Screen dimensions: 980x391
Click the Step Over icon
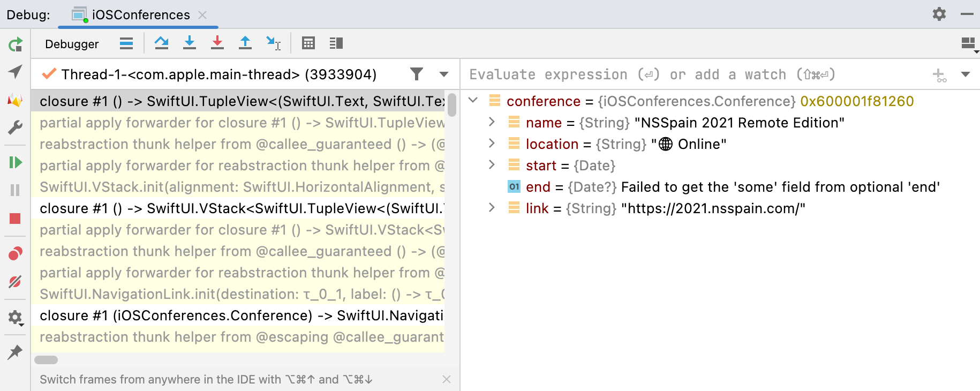[x=161, y=43]
